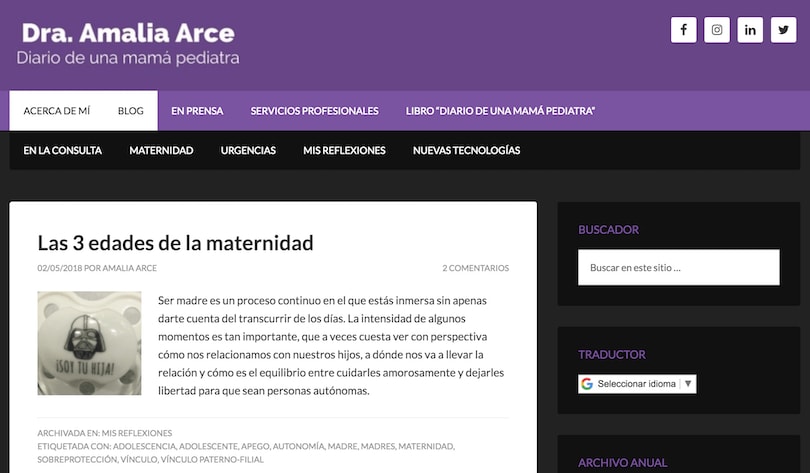
Task: Click the translator dropdown arrow
Action: point(688,384)
